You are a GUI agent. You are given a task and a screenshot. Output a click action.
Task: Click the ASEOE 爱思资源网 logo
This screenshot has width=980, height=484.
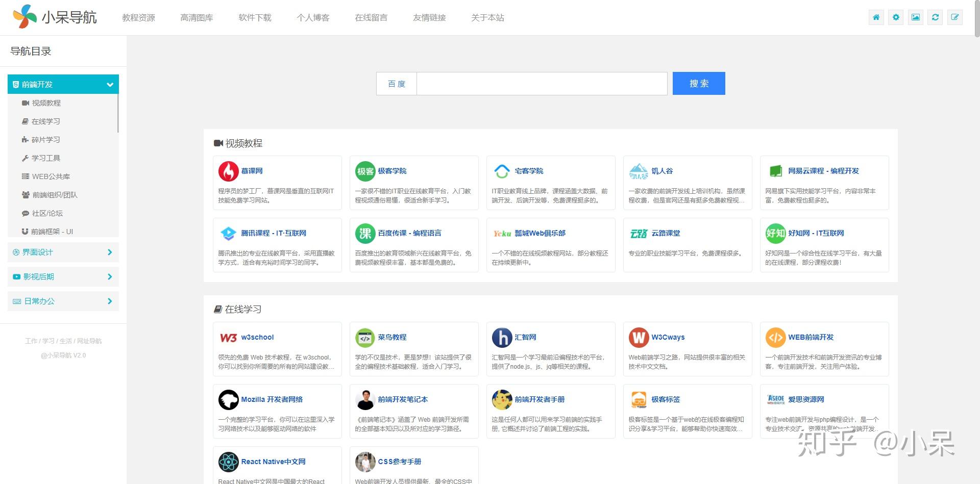(776, 400)
